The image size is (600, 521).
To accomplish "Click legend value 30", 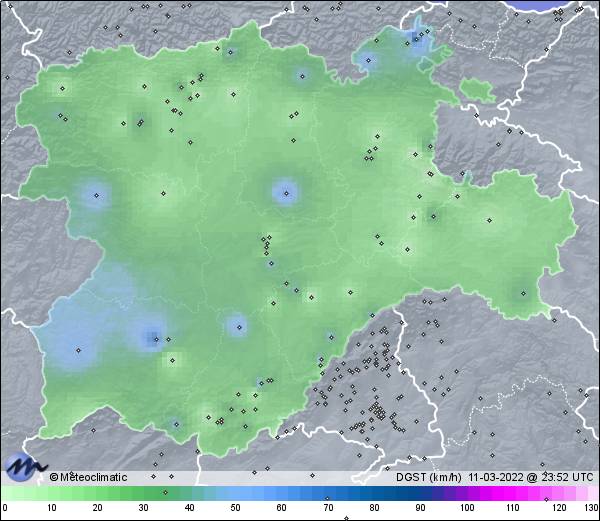I will point(143,508).
